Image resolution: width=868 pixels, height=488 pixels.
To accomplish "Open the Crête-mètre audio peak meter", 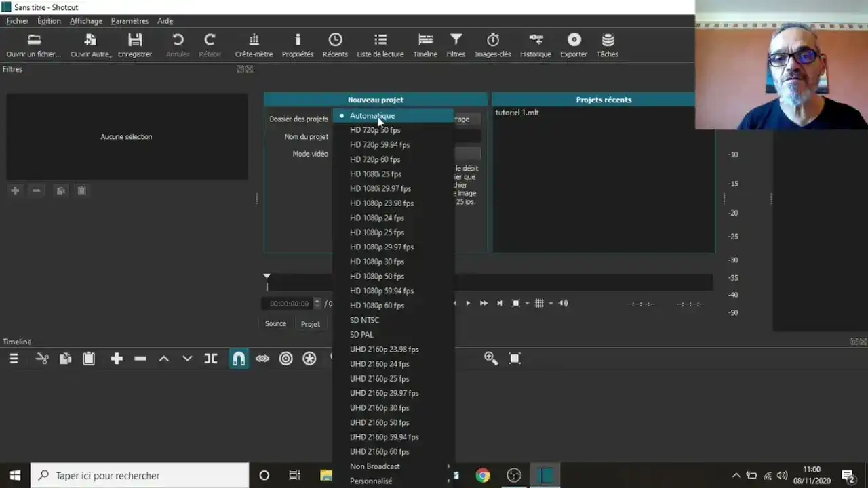I will point(254,44).
